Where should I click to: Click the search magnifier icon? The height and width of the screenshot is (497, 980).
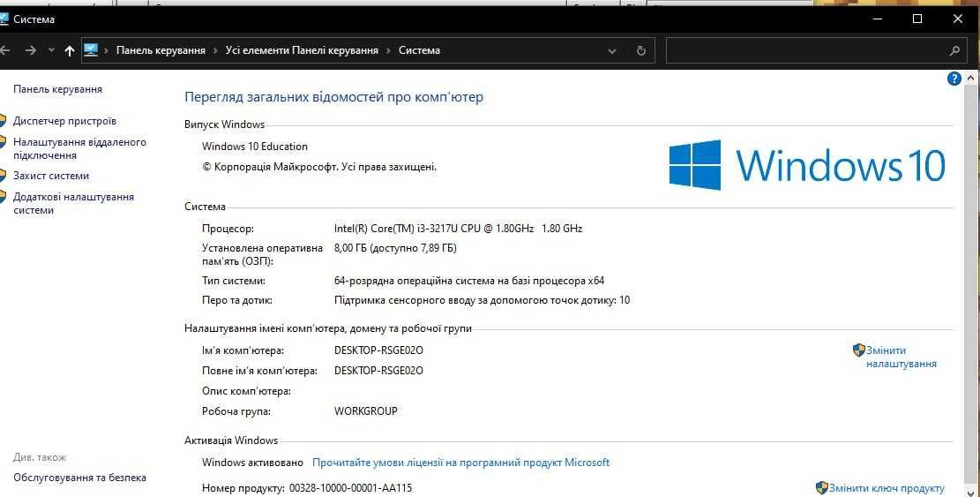click(954, 51)
